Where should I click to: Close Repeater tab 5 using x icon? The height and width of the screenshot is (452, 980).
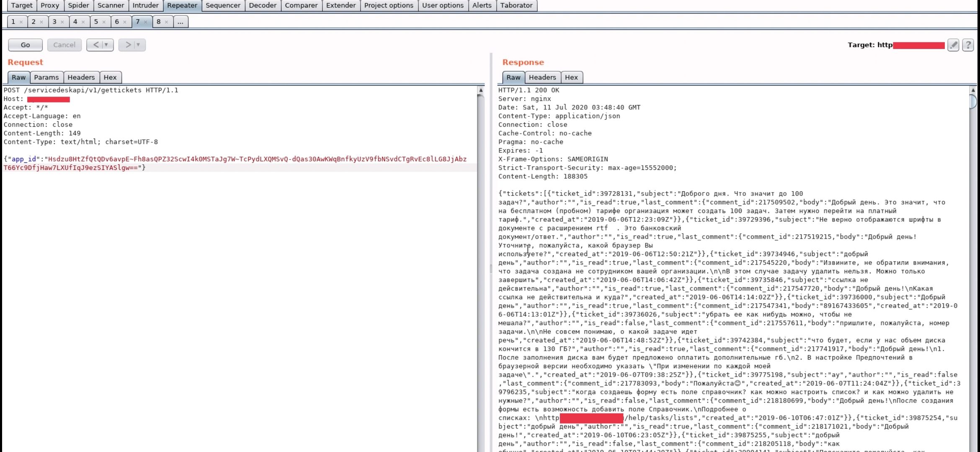[104, 22]
